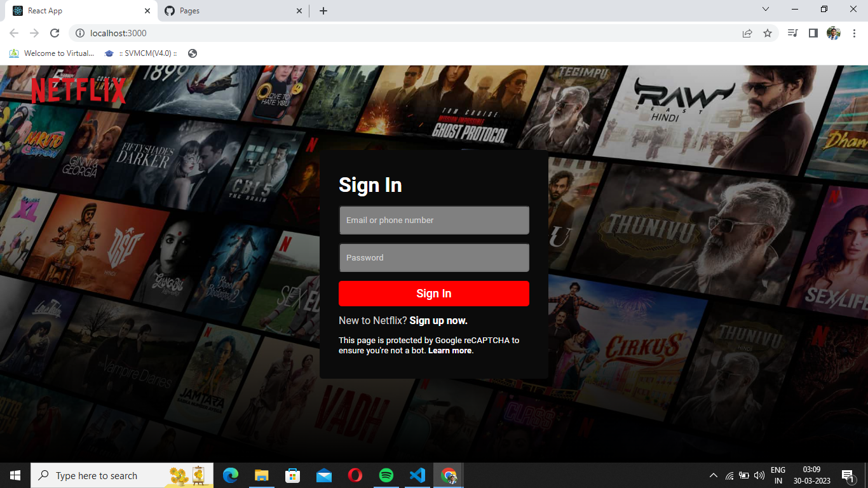Click the red Sign In button
The width and height of the screenshot is (868, 488).
pos(434,294)
